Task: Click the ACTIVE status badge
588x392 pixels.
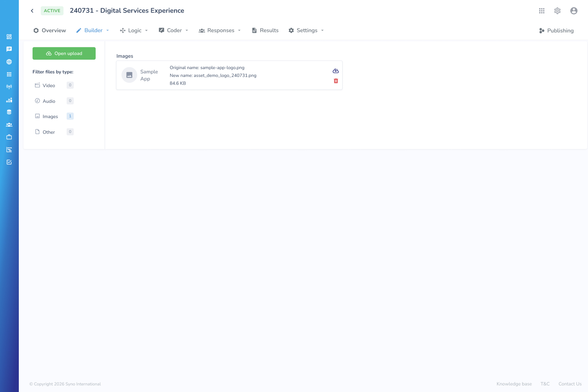Action: [x=52, y=11]
